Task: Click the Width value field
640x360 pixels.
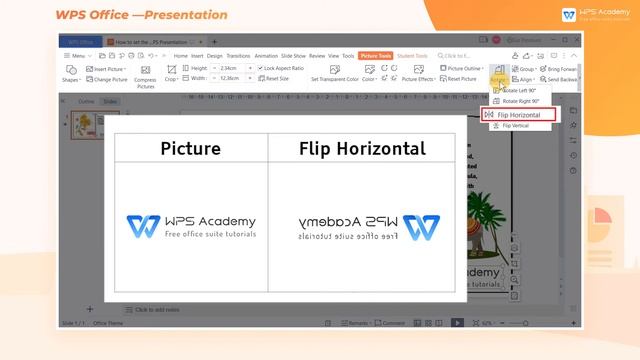Action: pos(232,78)
